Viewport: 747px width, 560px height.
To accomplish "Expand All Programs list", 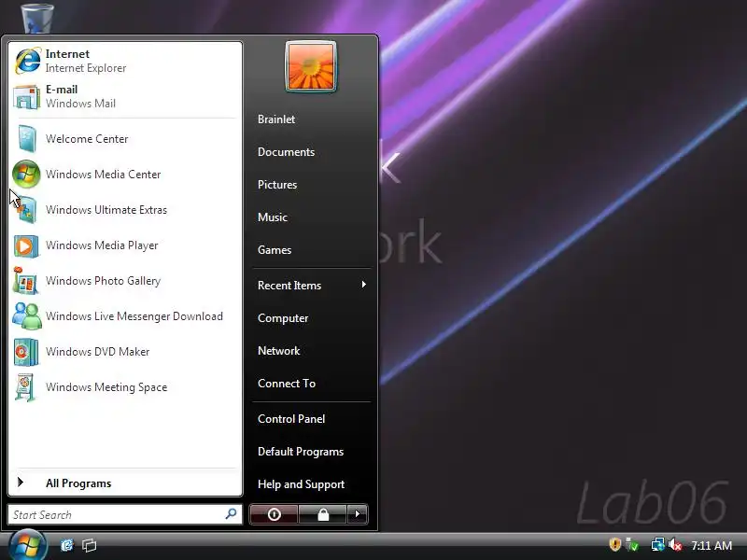I will [125, 483].
